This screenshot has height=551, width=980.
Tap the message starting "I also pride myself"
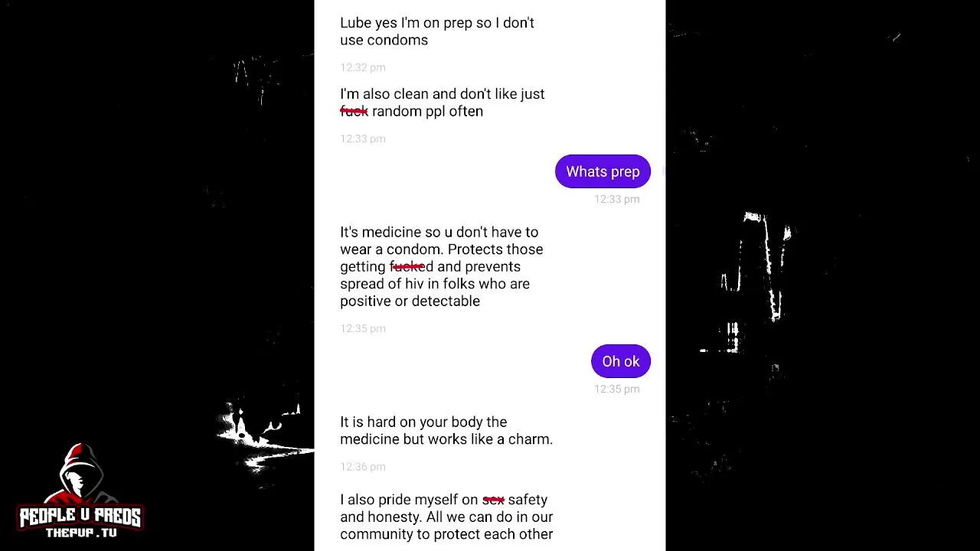[x=446, y=517]
